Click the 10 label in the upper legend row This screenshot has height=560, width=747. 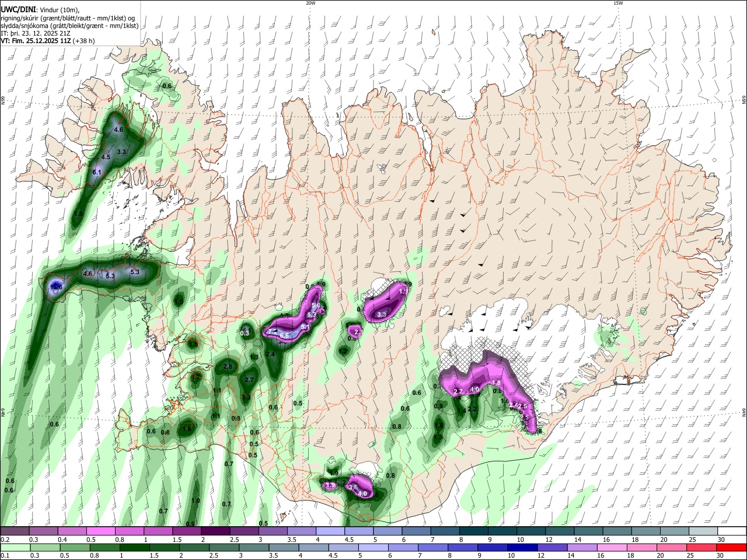(520, 540)
